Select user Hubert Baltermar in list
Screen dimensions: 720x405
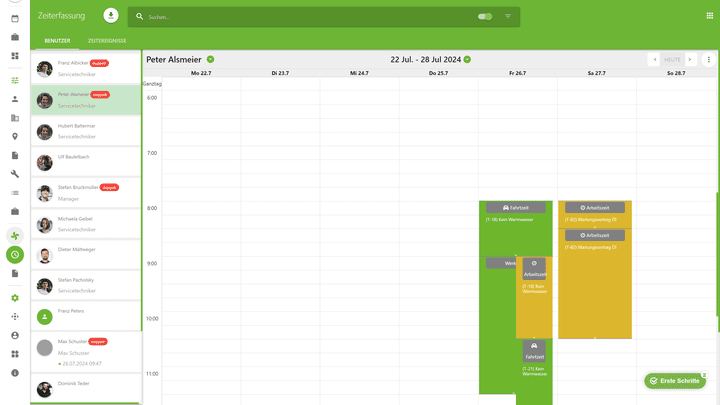[85, 132]
